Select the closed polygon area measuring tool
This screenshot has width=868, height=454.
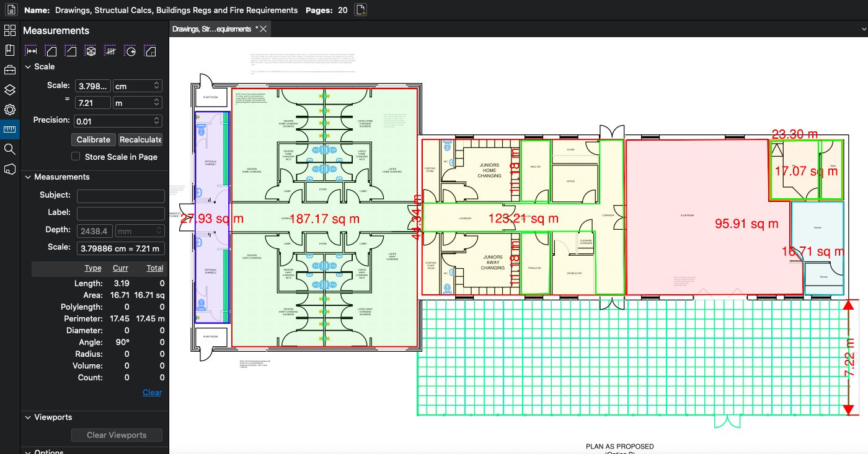[x=51, y=51]
